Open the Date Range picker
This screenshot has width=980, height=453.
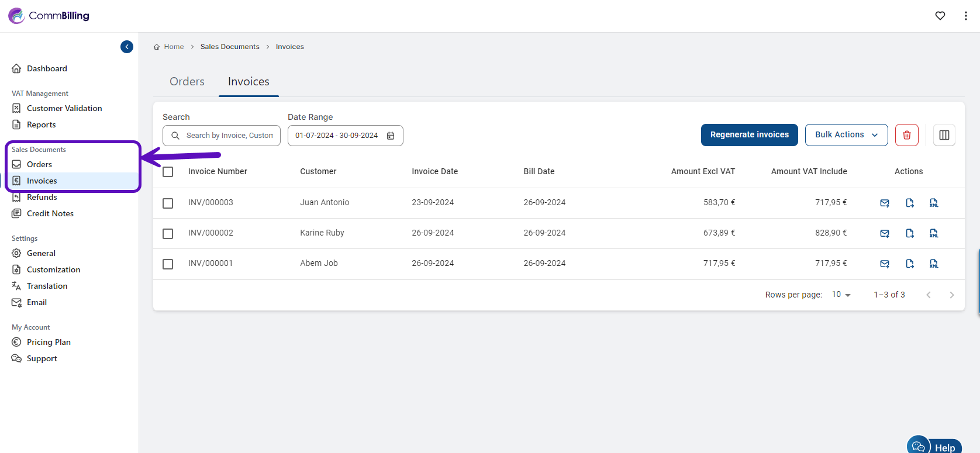(345, 136)
